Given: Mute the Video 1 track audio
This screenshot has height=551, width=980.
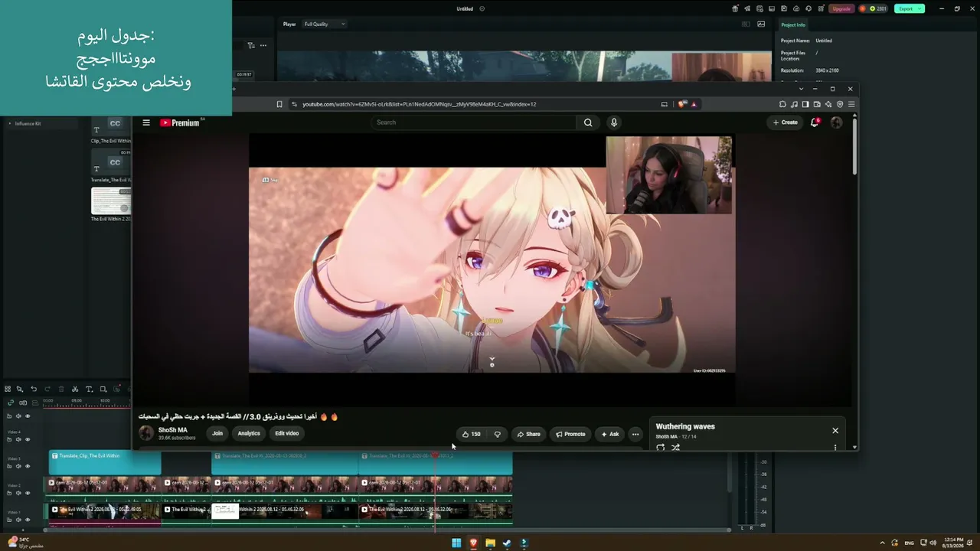Looking at the screenshot, I should pos(18,520).
